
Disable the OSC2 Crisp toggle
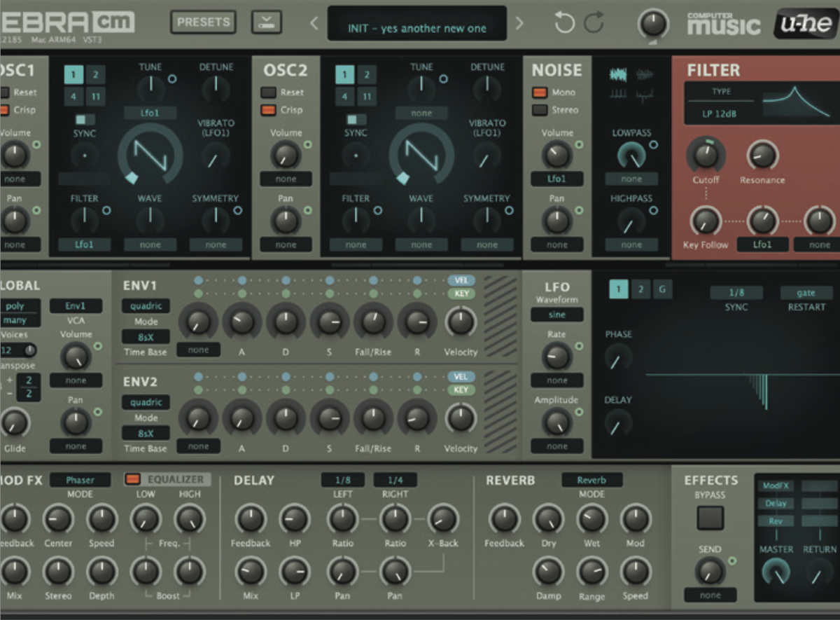pyautogui.click(x=269, y=110)
